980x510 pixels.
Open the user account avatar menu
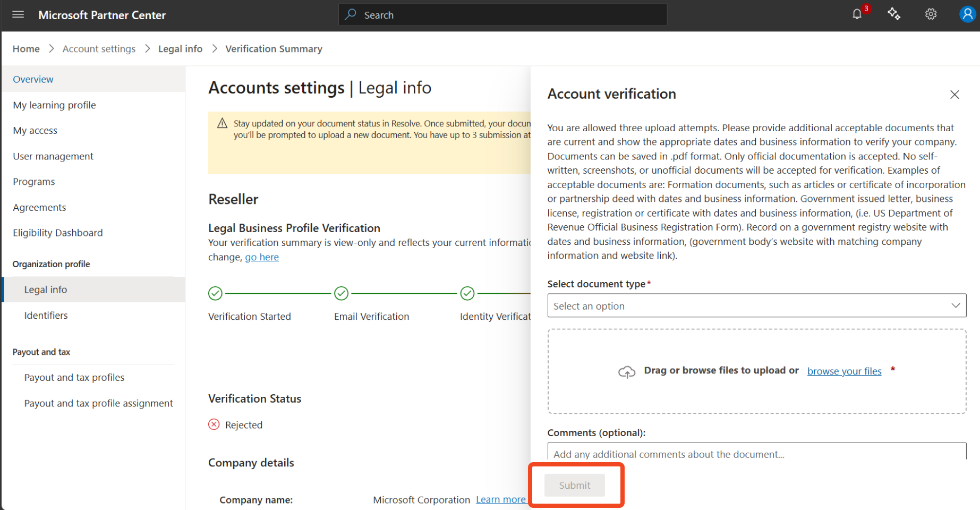pos(967,14)
